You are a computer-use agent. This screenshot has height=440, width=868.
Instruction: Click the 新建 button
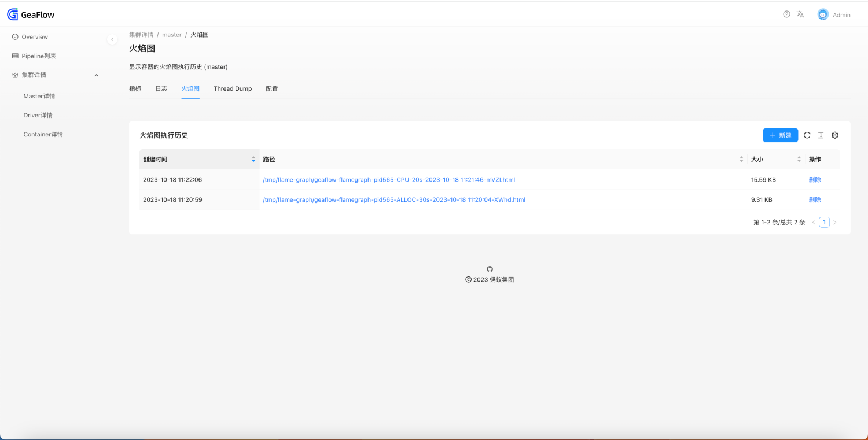(x=780, y=135)
